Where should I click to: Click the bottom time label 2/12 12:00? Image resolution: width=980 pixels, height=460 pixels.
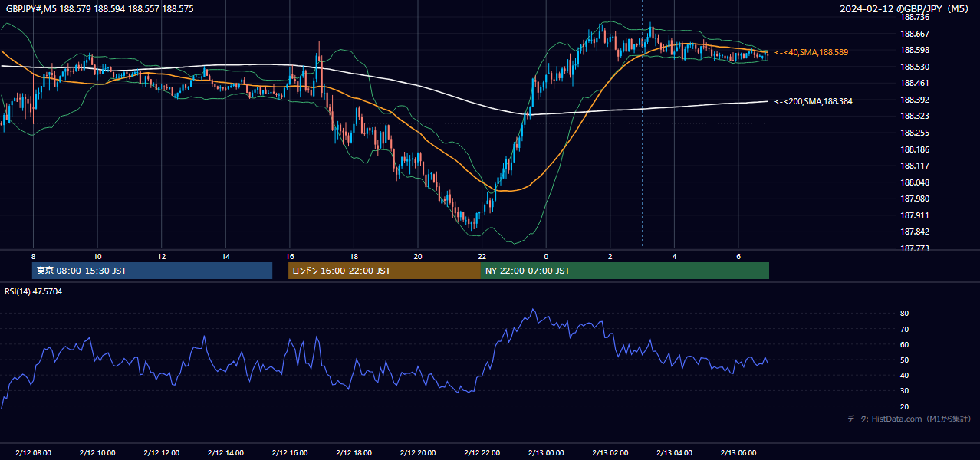(x=161, y=453)
